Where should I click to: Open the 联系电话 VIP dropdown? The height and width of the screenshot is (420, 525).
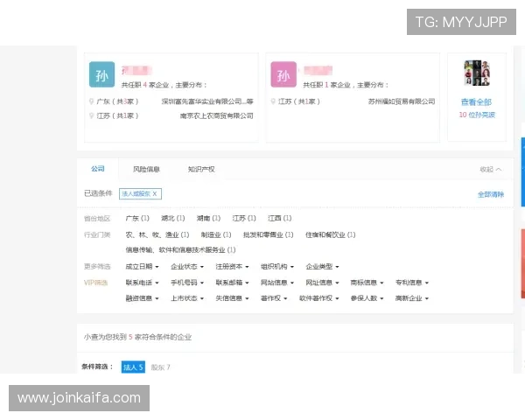point(142,283)
